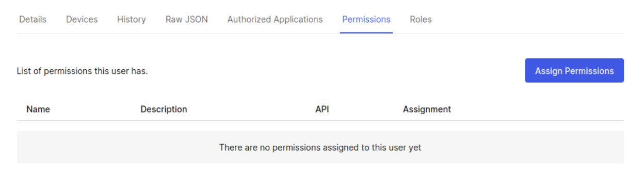644x187 pixels.
Task: Click empty header area right of Assignment
Action: [537, 110]
